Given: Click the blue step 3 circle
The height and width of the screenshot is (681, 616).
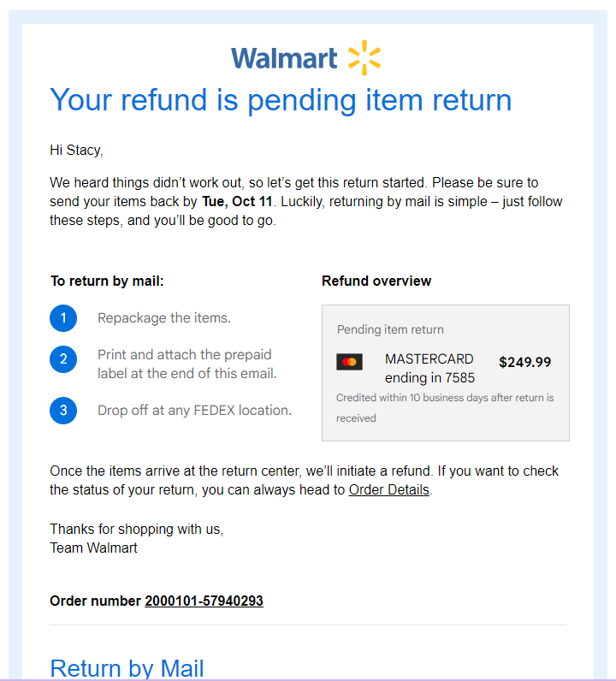Looking at the screenshot, I should [x=63, y=411].
